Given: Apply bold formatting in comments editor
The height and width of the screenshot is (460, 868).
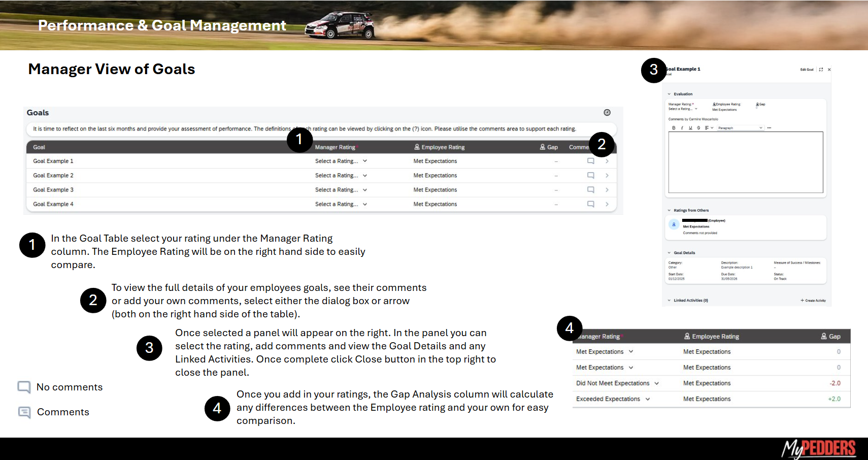Looking at the screenshot, I should click(674, 128).
